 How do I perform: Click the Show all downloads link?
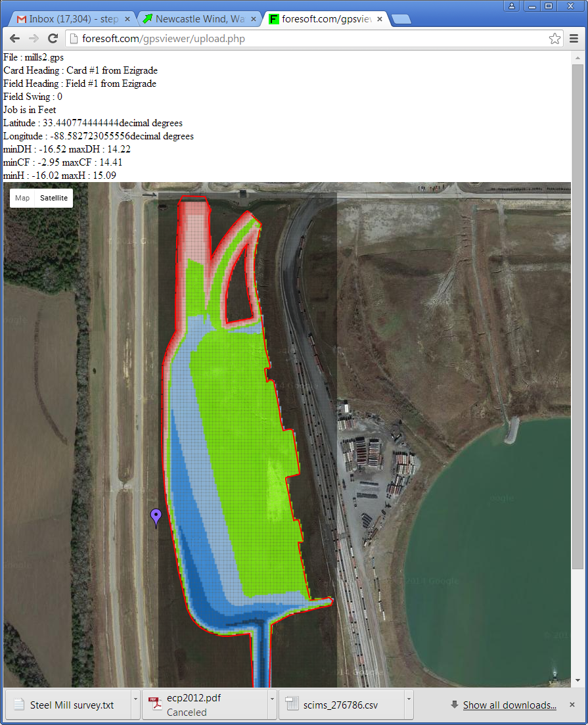click(x=509, y=705)
